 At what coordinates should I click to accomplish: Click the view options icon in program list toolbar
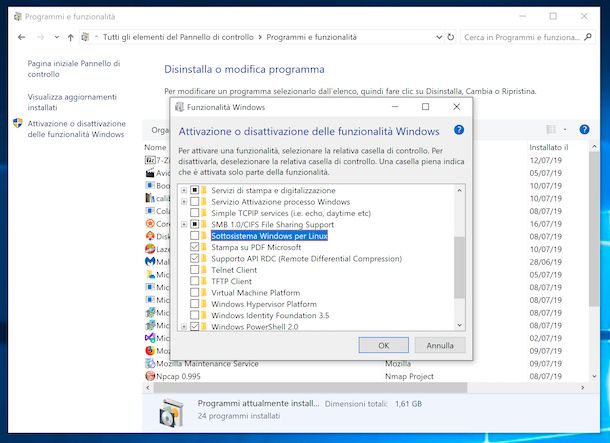[x=551, y=130]
